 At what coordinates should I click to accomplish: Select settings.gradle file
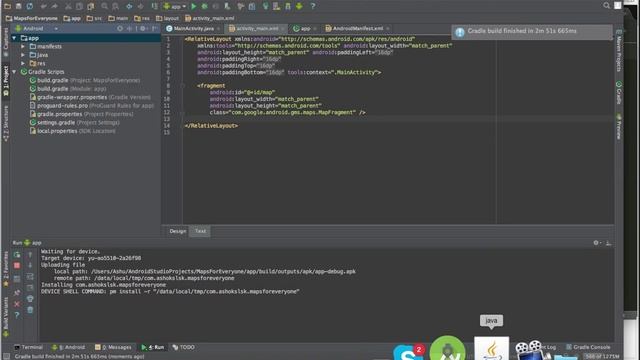[74, 122]
